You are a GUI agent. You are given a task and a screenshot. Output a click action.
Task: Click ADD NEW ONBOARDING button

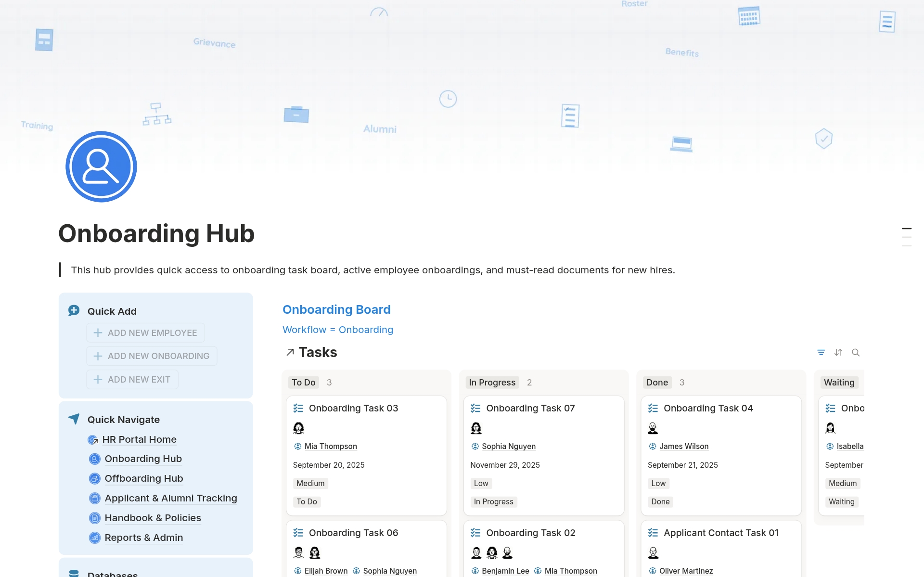click(152, 356)
